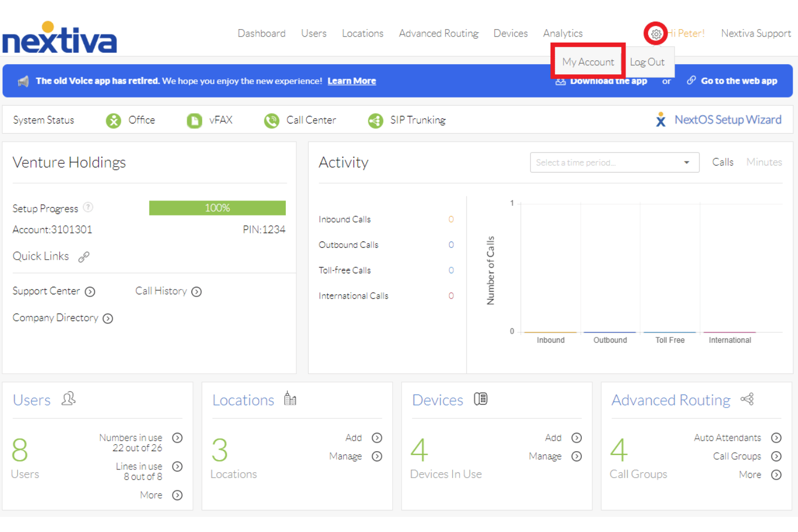Click Advanced Routing More arrow icon
This screenshot has width=798, height=532.
pos(776,474)
